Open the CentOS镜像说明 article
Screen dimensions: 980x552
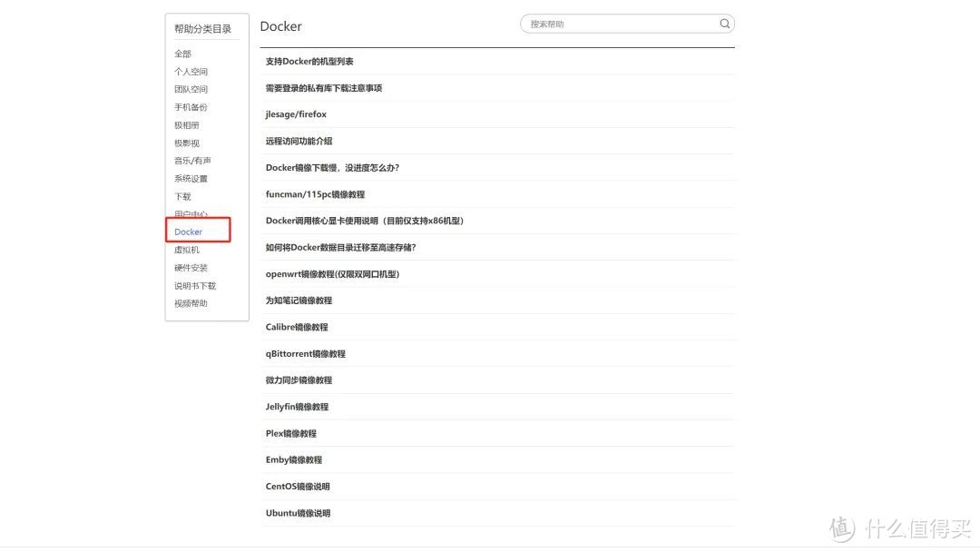(297, 486)
